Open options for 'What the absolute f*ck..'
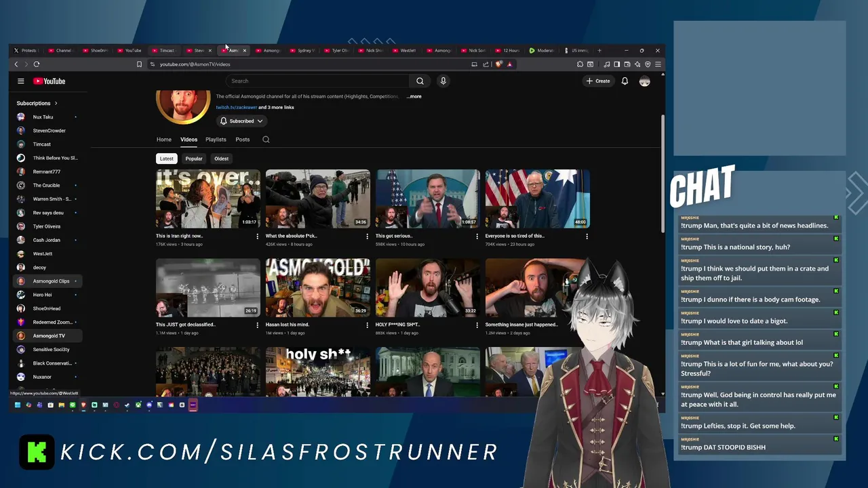 click(x=367, y=237)
